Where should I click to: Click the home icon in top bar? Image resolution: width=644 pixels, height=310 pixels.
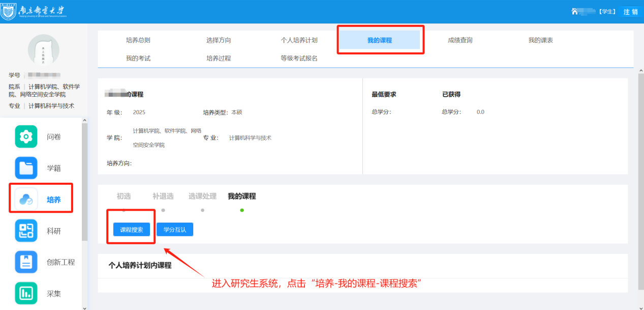575,11
